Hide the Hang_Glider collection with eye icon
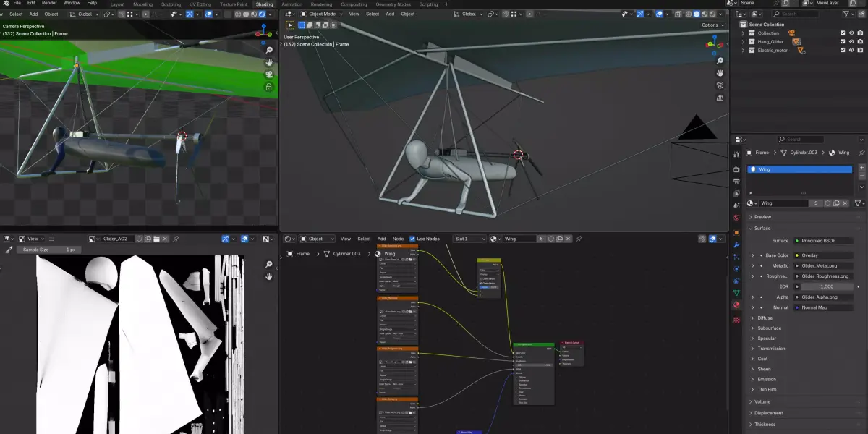The image size is (868, 434). coord(851,42)
